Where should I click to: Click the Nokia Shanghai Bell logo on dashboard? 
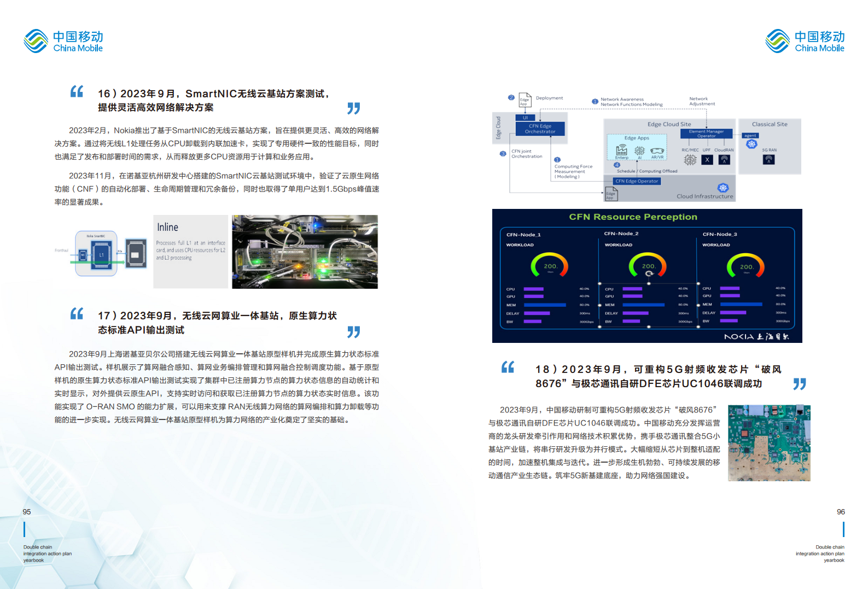pyautogui.click(x=756, y=336)
